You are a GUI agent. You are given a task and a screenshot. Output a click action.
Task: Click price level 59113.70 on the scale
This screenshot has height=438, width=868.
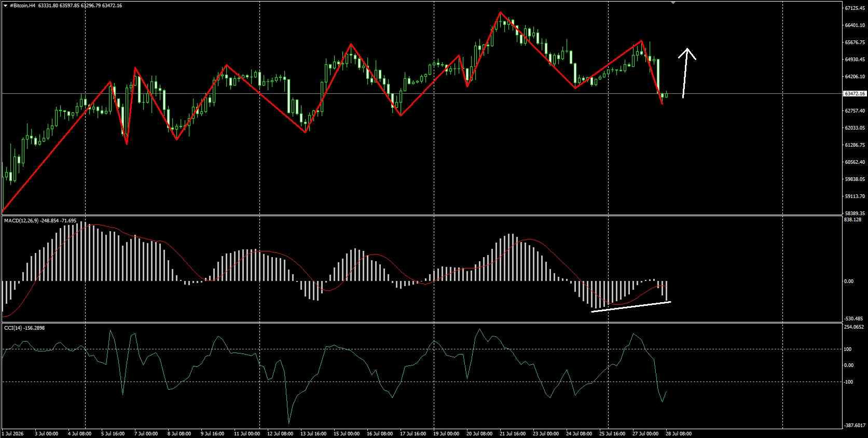tap(855, 196)
